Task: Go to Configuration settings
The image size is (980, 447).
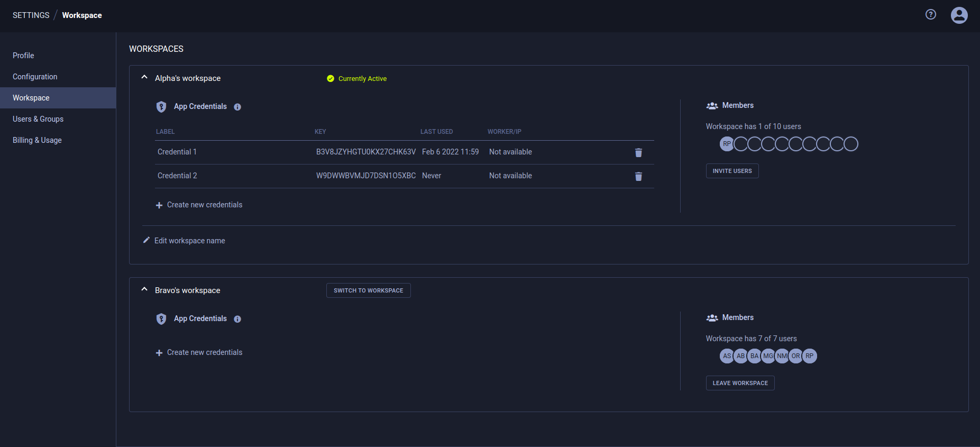Action: 35,77
